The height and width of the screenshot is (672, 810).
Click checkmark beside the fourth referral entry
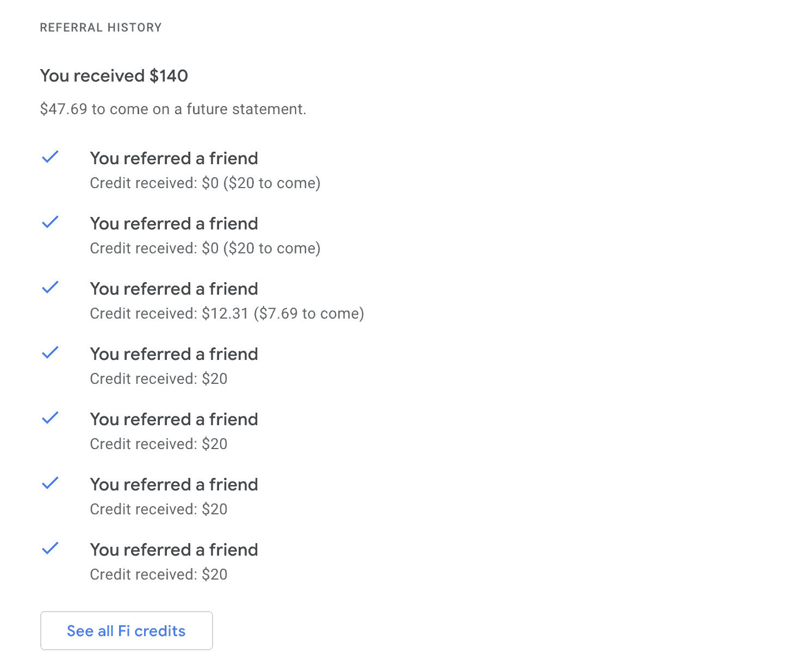click(50, 353)
